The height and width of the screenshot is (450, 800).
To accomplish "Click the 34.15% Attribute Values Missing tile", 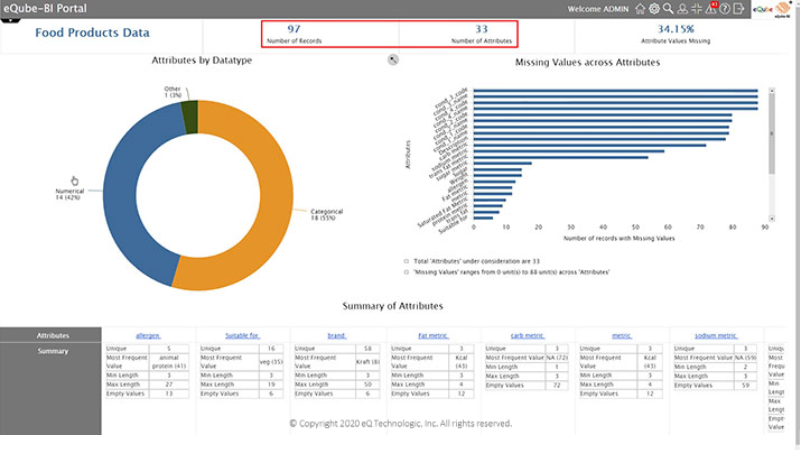I will click(676, 34).
